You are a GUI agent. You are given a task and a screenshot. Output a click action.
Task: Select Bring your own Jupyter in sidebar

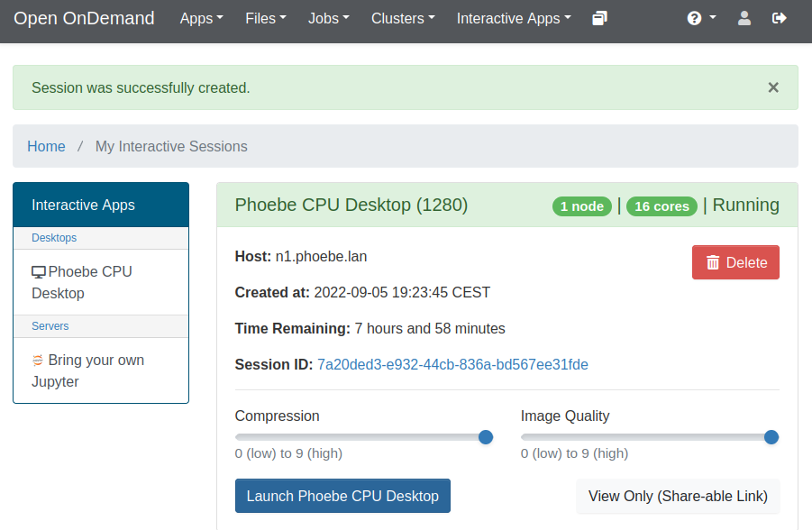101,370
